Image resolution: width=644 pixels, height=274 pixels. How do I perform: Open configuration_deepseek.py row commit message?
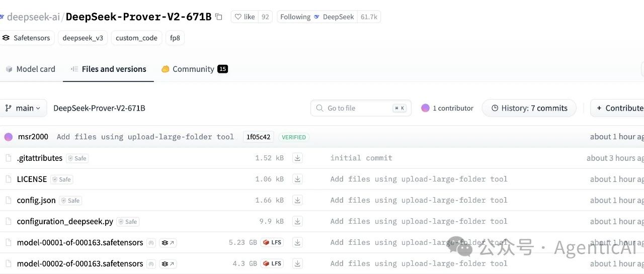(x=419, y=221)
